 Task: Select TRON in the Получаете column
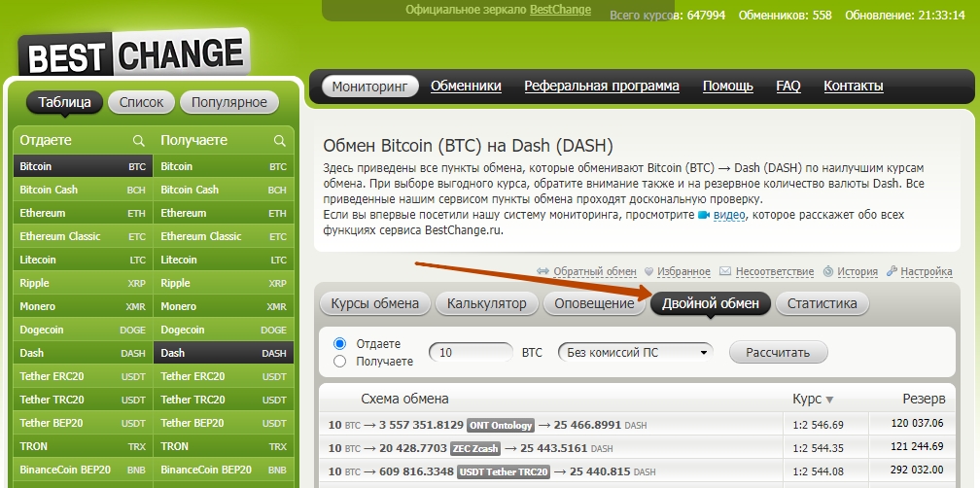click(x=224, y=446)
